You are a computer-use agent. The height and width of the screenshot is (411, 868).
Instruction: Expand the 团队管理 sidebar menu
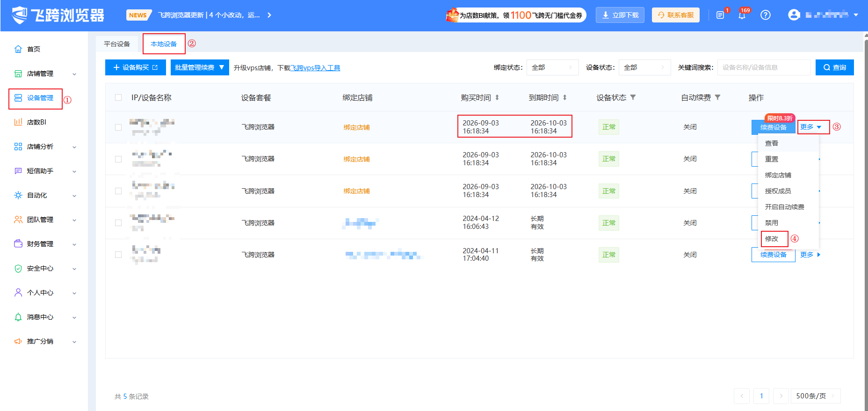(x=74, y=220)
